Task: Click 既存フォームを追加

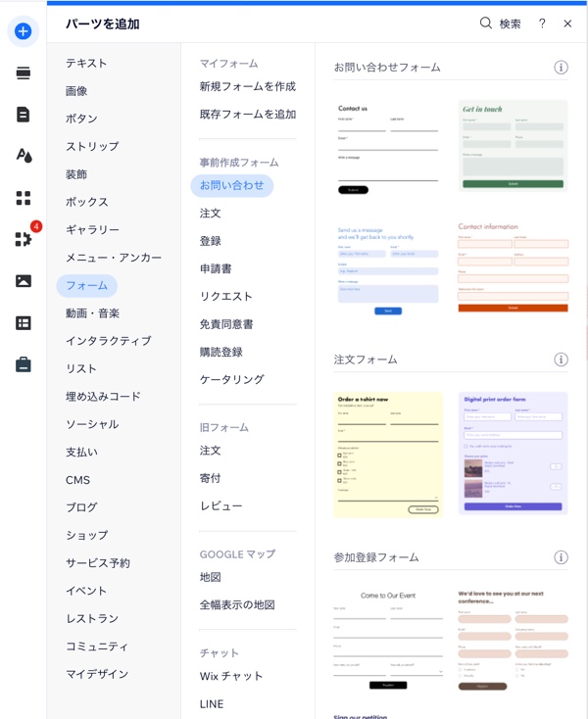Action: click(x=248, y=115)
